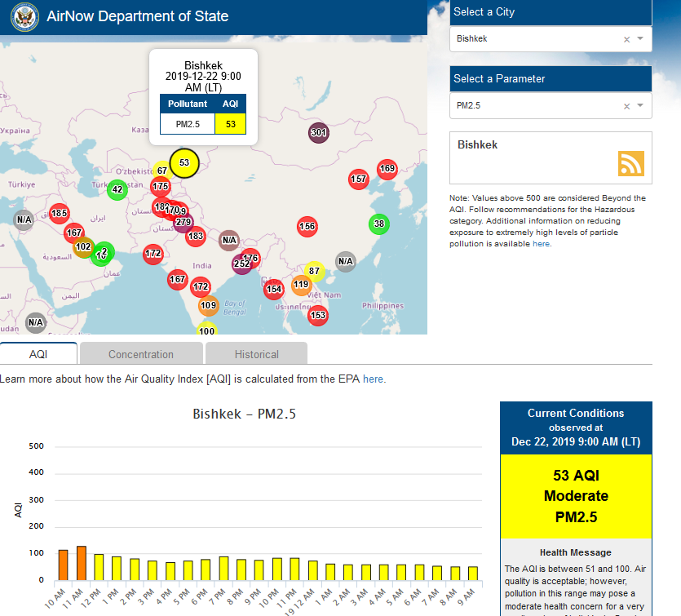Viewport: 681px width, 616px height.
Task: Clear the PM2.5 parameter selection
Action: point(626,106)
